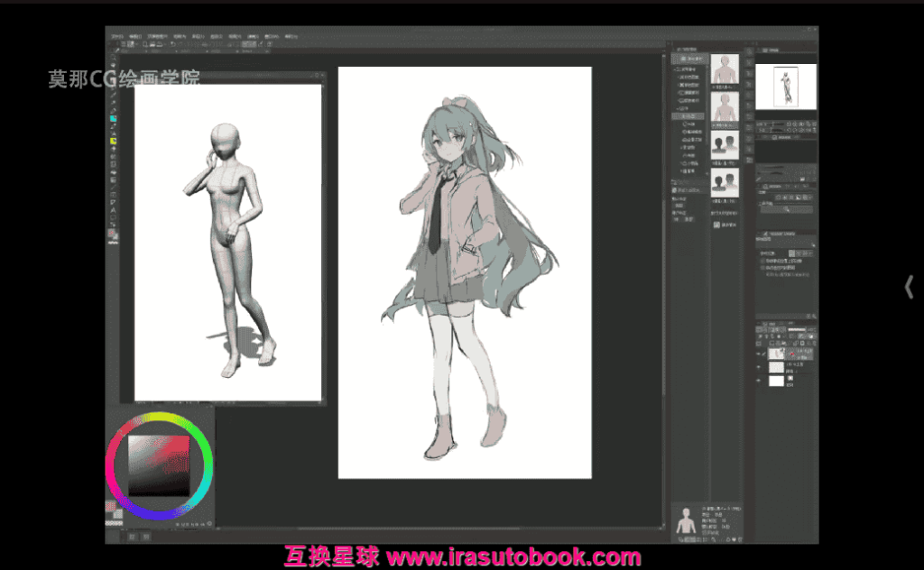
Task: Click the Navigator preview thumbnail
Action: (x=786, y=87)
